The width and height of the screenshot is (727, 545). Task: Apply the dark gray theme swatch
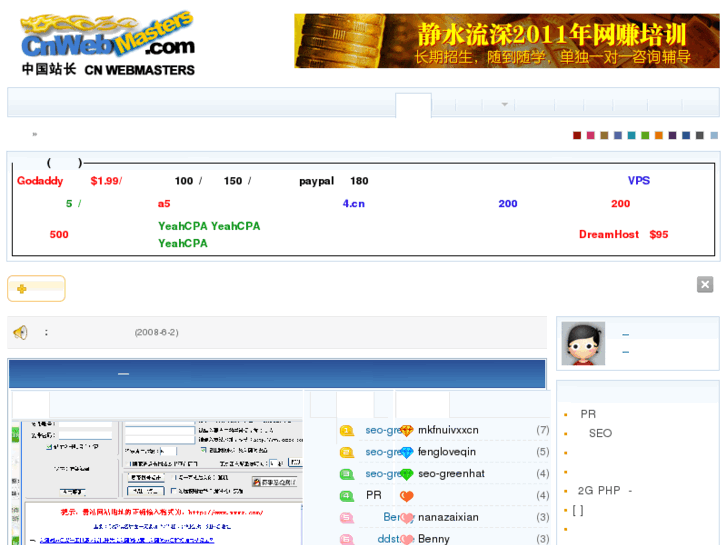click(x=700, y=135)
